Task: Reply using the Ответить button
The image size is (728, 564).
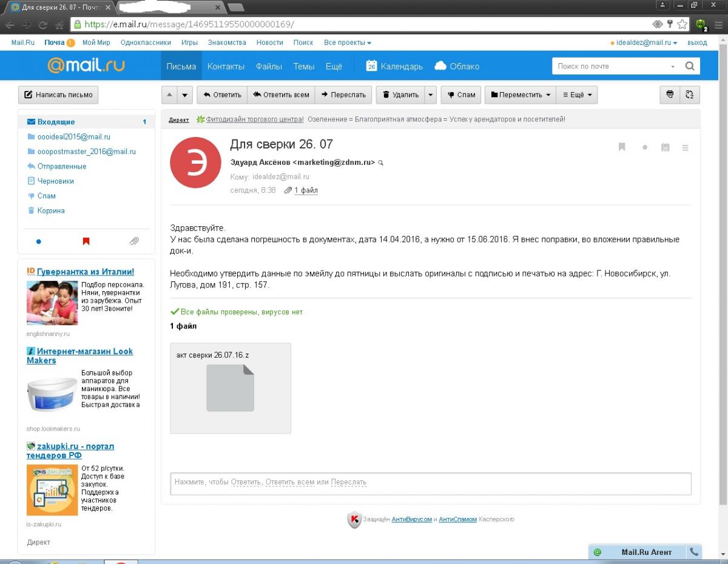Action: pos(222,95)
